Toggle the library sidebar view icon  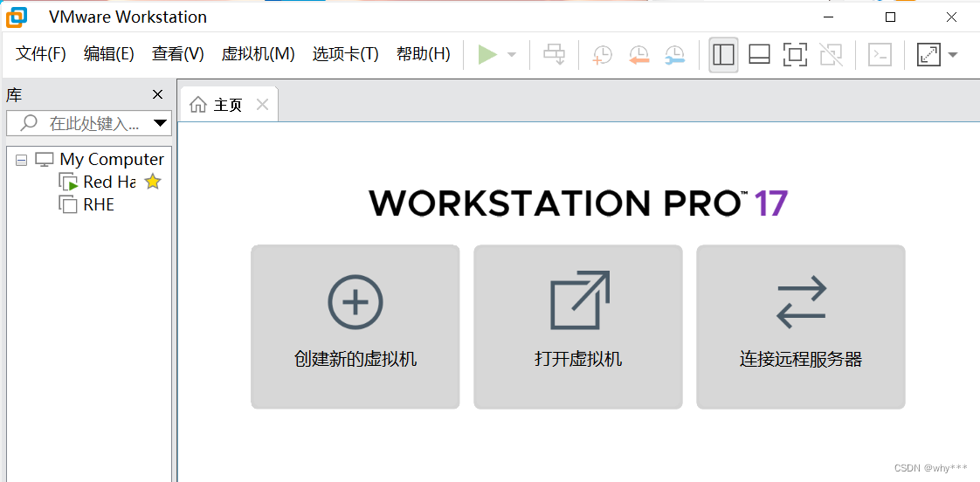[724, 54]
